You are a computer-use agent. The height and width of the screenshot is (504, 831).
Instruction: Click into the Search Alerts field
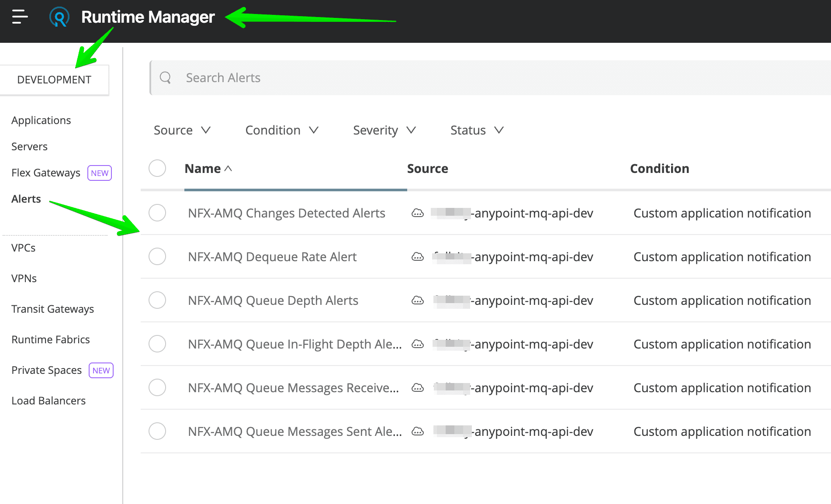click(490, 78)
